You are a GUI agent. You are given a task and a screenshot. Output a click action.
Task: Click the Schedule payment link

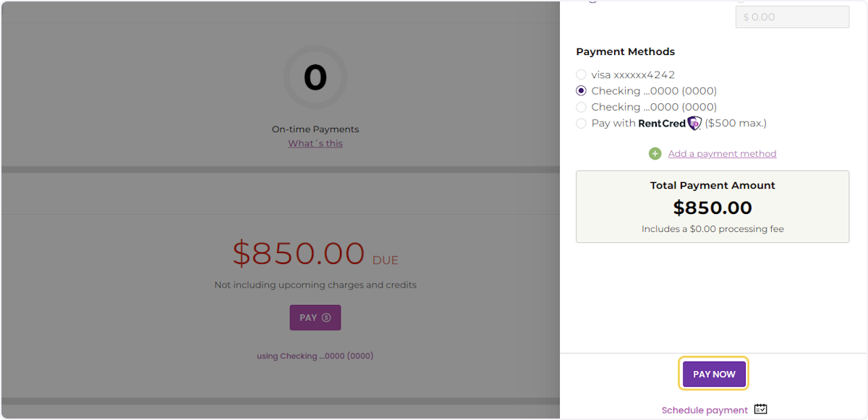click(705, 408)
